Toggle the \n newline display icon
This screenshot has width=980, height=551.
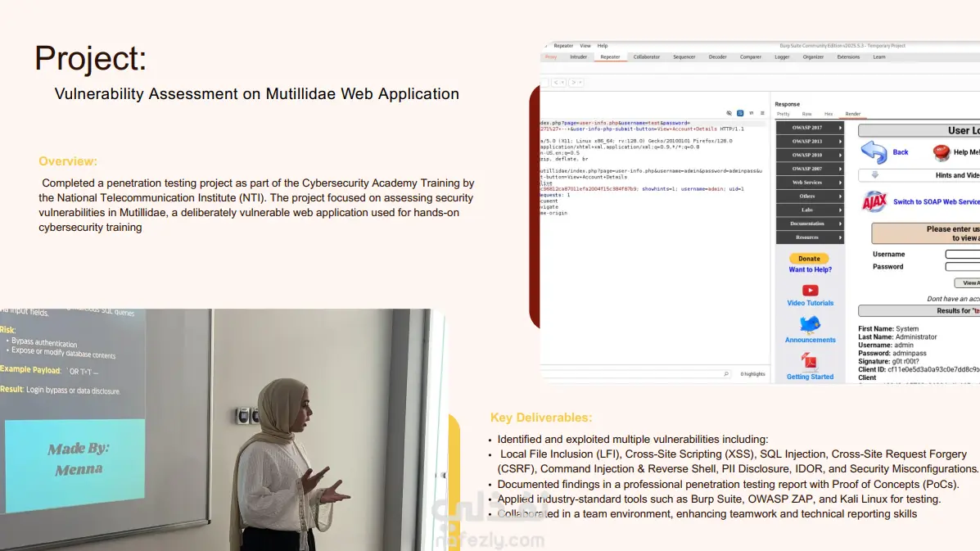pos(752,113)
